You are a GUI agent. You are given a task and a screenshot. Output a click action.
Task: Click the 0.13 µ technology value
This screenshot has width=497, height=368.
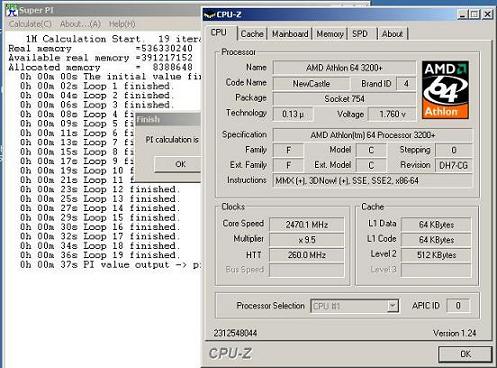tap(293, 114)
